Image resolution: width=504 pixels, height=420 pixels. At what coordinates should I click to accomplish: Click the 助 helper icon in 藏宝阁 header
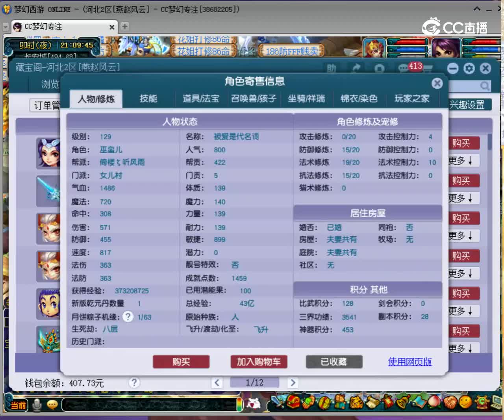(331, 69)
